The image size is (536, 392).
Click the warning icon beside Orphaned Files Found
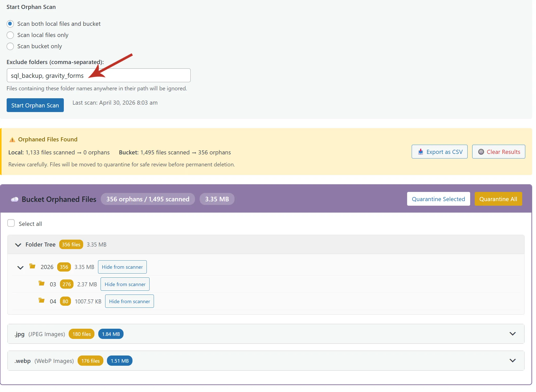tap(12, 140)
